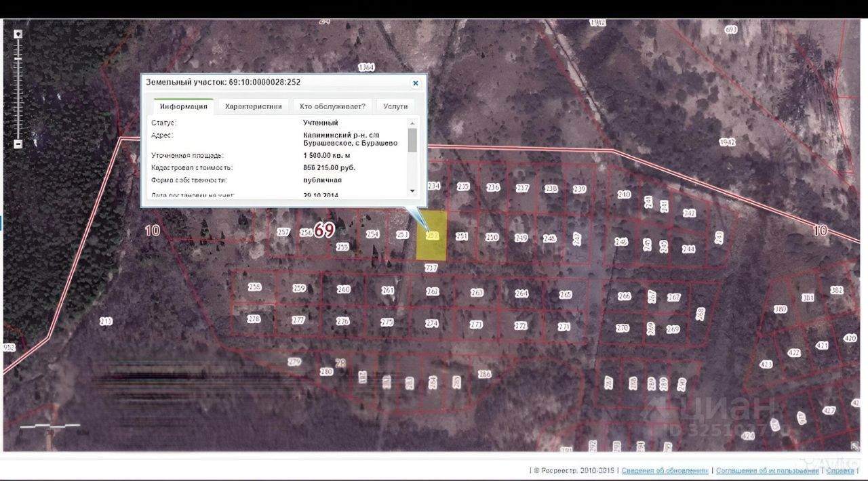Select parcel 257 on the map
The image size is (868, 481).
(283, 232)
